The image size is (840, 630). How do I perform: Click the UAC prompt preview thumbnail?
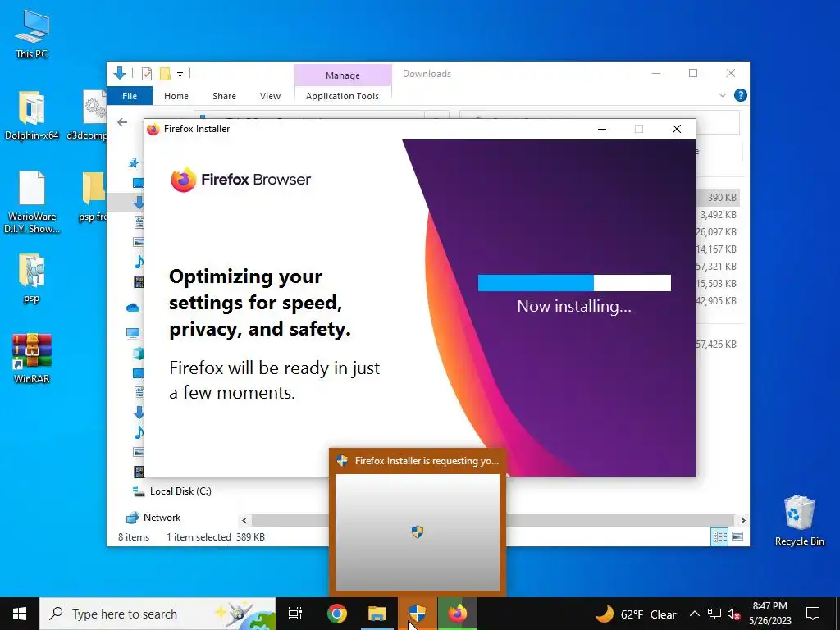418,532
